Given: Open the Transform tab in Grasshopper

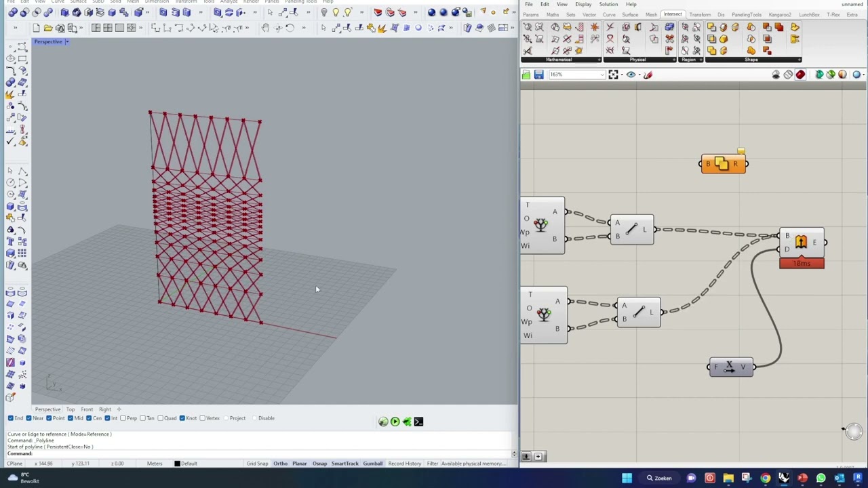Looking at the screenshot, I should coord(700,15).
